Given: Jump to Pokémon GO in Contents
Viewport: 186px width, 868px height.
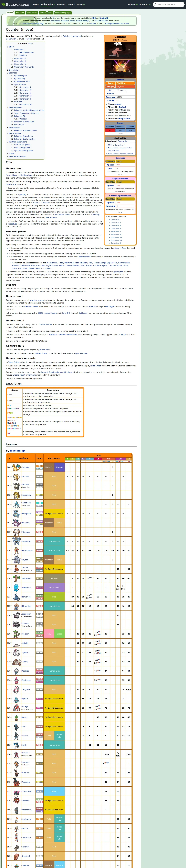Looking at the screenshot, I should point(20,116).
